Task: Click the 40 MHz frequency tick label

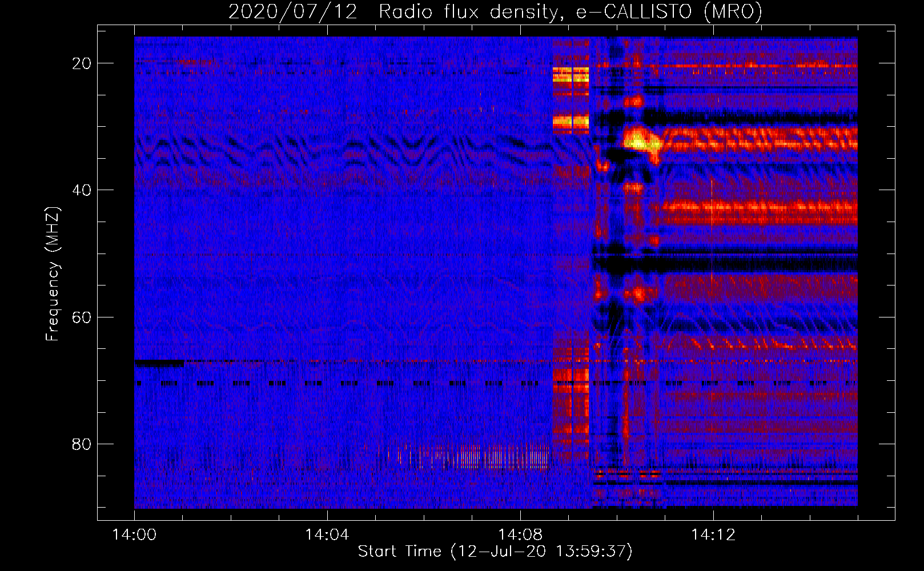Action: tap(82, 190)
